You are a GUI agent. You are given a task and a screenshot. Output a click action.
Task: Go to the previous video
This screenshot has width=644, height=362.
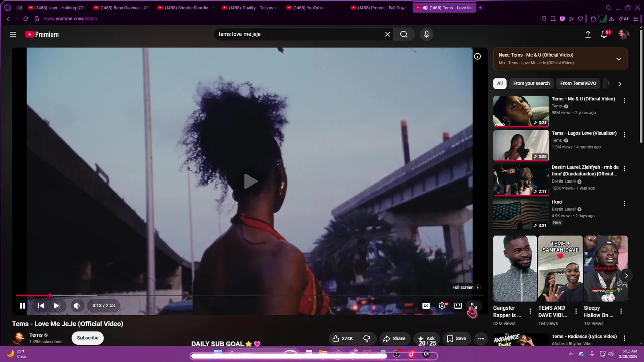(41, 305)
